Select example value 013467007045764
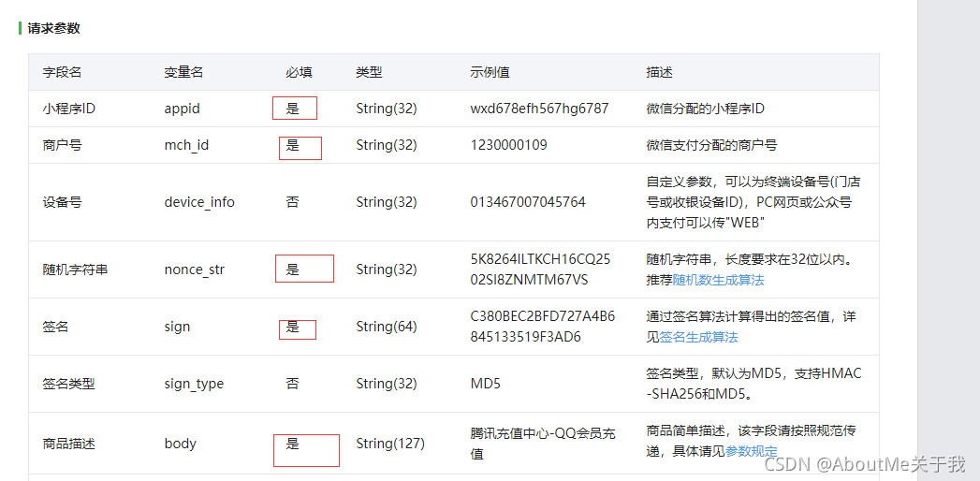Screen dimensions: 980x481 point(528,202)
